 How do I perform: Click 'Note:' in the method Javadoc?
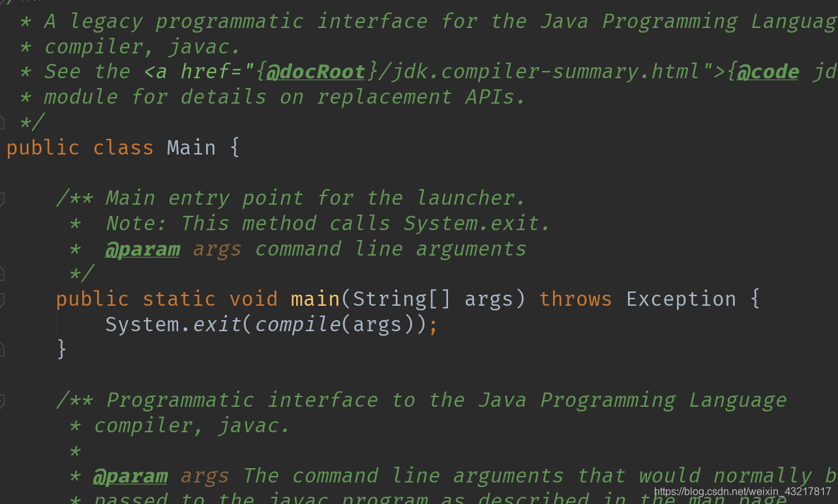[136, 223]
